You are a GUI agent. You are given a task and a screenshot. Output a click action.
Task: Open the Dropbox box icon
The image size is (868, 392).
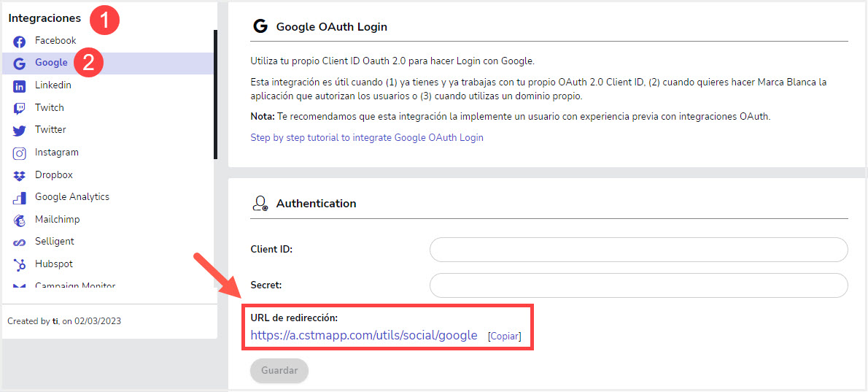[x=20, y=176]
